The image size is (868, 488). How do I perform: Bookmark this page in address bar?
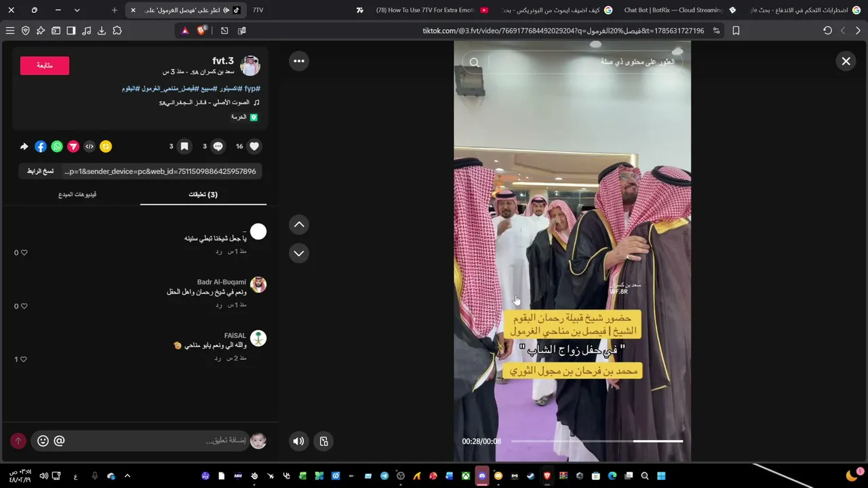[736, 30]
